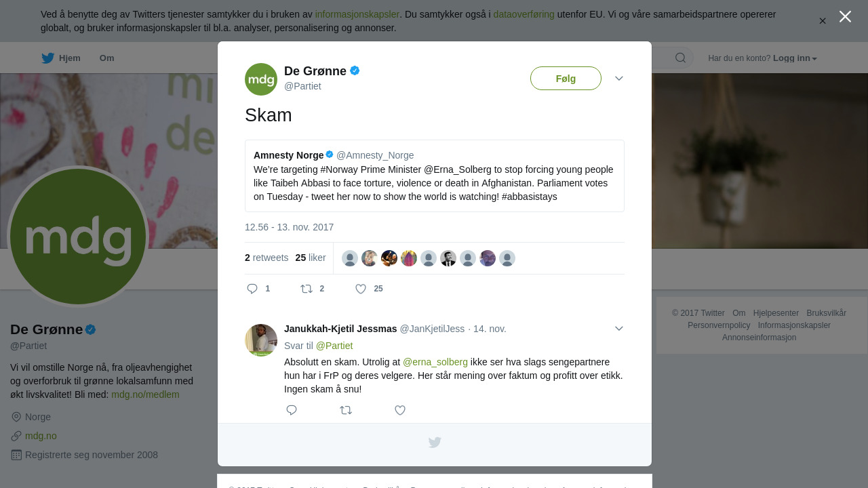Open options chevron on Jessmas' reply
The width and height of the screenshot is (868, 488).
coord(619,329)
